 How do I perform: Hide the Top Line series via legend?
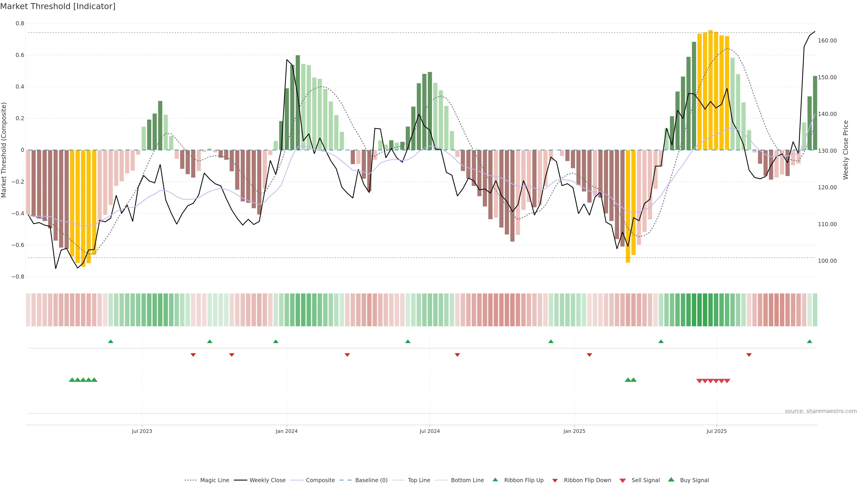coord(419,480)
